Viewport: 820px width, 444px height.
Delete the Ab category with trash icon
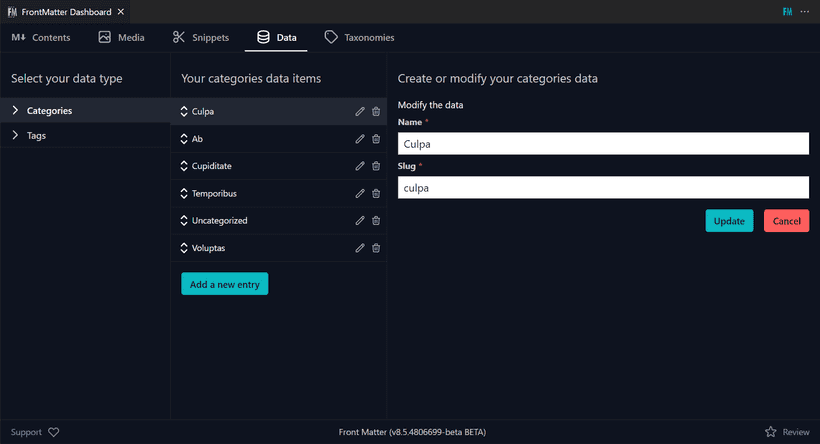376,139
